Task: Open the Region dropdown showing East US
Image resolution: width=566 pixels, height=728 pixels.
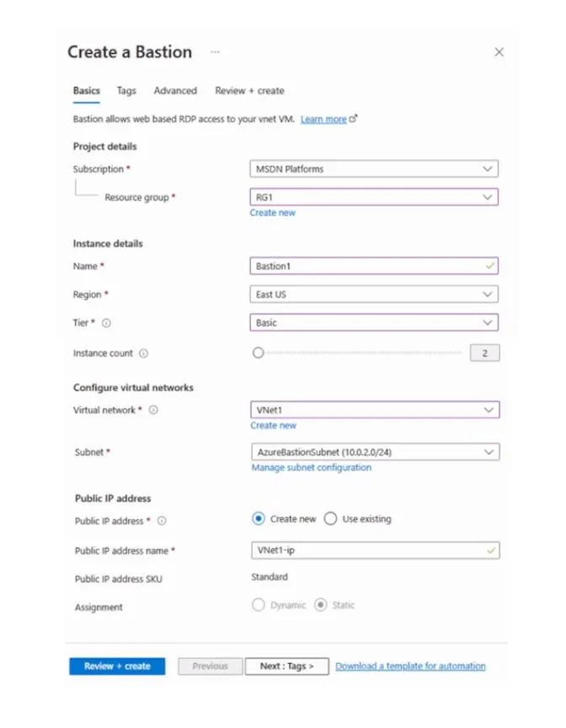Action: [x=374, y=294]
